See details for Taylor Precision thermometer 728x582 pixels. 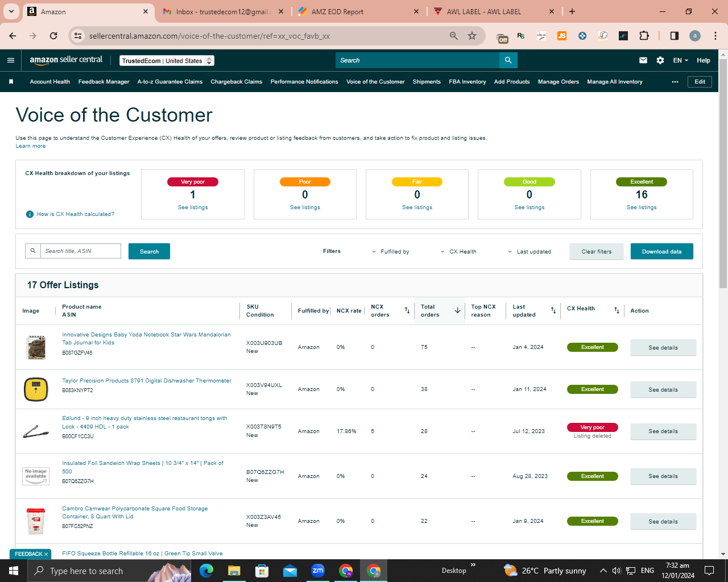click(663, 390)
